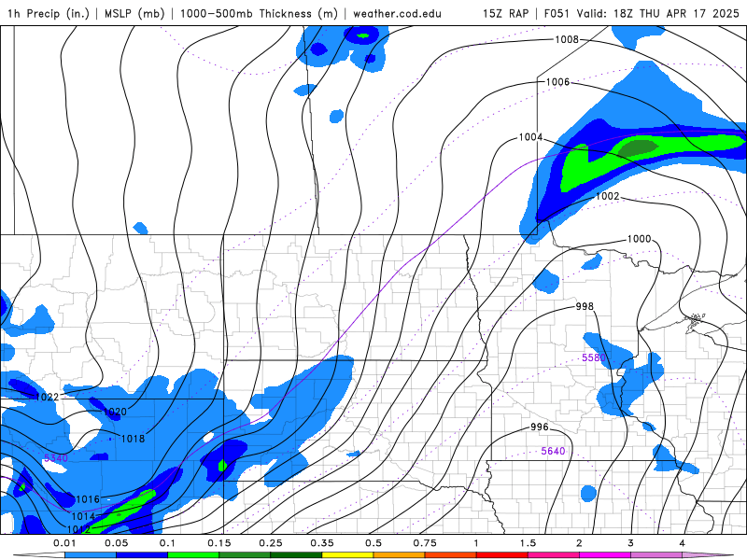Click the 0.35 value on the precip scale

[x=322, y=543]
